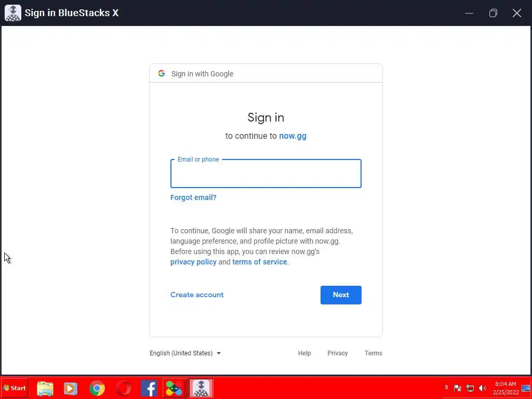The height and width of the screenshot is (399, 532).
Task: Show hidden system tray icons
Action: [446, 388]
